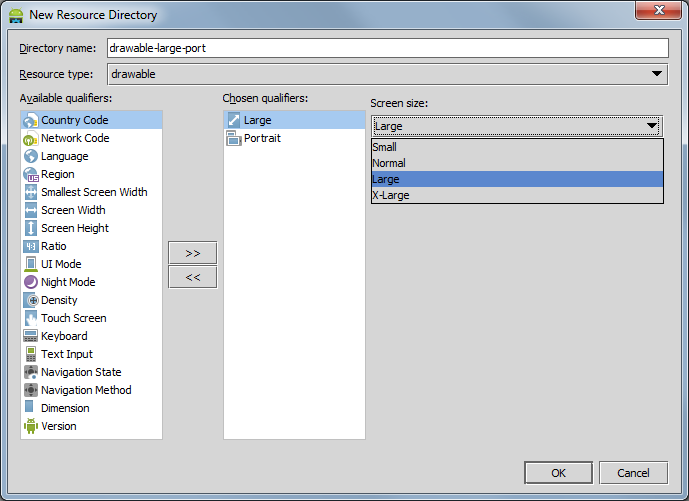The height and width of the screenshot is (501, 689).
Task: Select the Android Version icon
Action: 31,426
